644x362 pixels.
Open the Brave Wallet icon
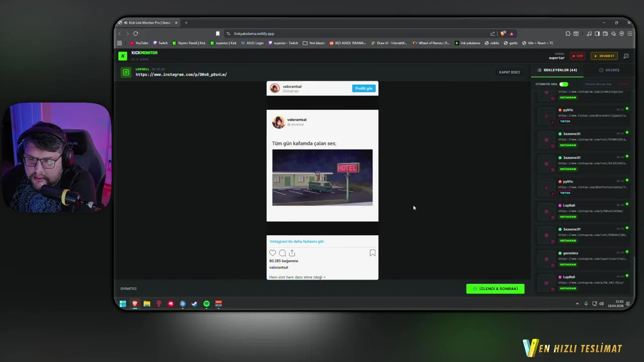pos(606,34)
